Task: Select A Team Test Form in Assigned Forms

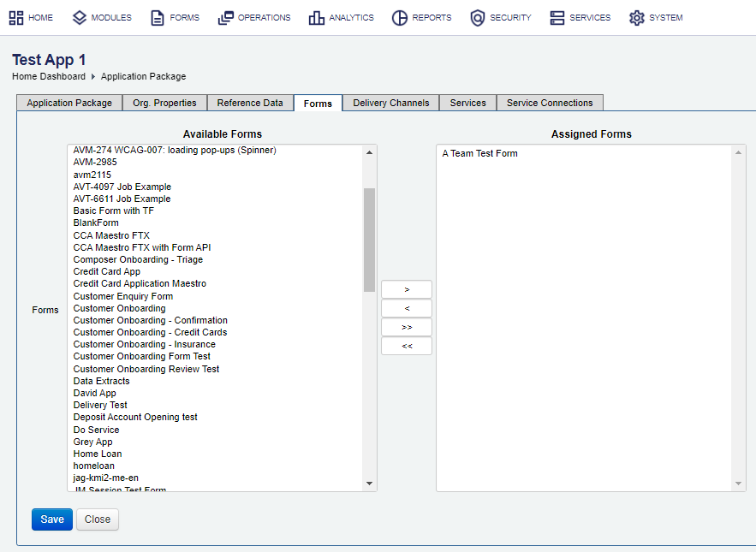Action: click(x=479, y=154)
